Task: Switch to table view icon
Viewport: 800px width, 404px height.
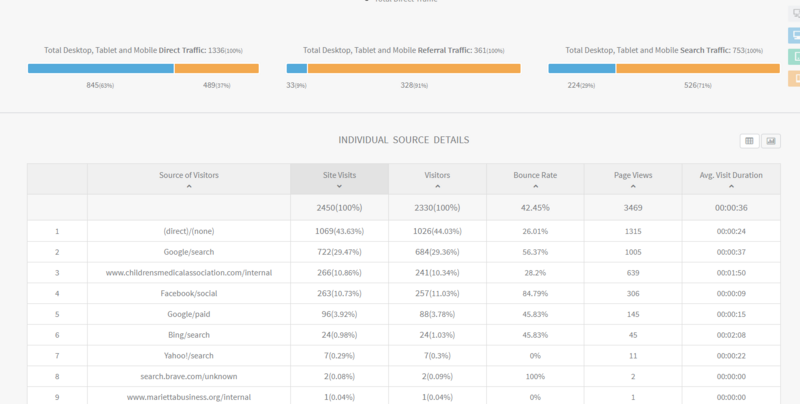Action: [x=749, y=141]
